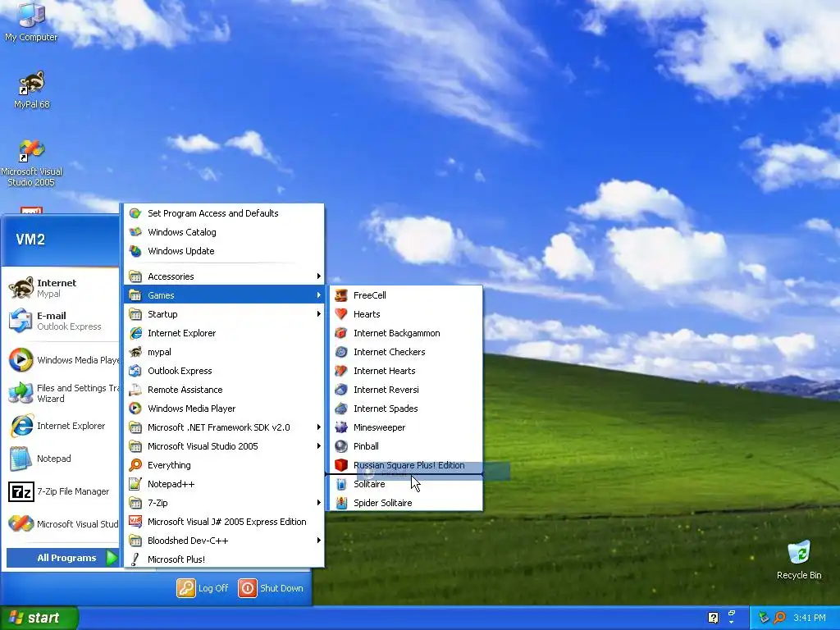Open Windows Media Player recent program
The height and width of the screenshot is (630, 840).
coord(62,360)
